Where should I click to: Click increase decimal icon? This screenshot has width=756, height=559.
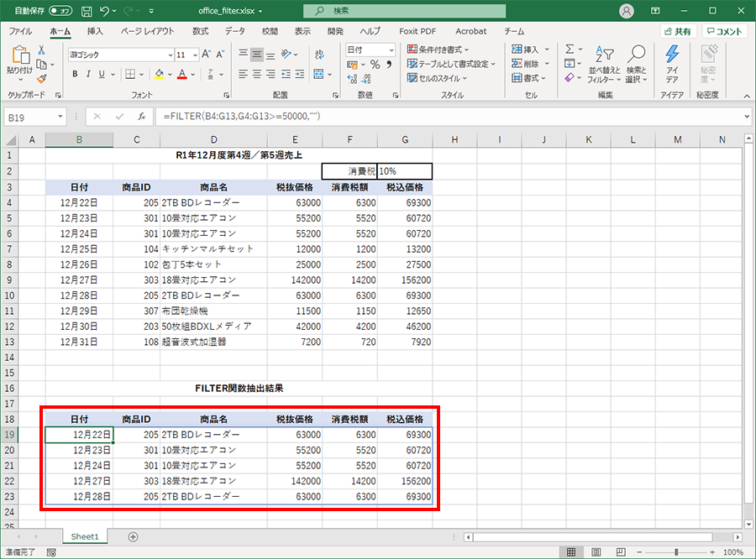coord(353,79)
